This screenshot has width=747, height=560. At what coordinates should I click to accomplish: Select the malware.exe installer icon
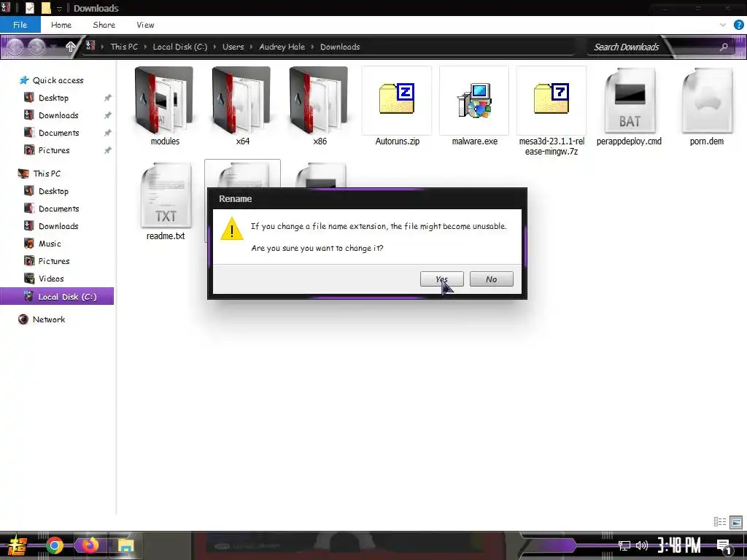474,100
